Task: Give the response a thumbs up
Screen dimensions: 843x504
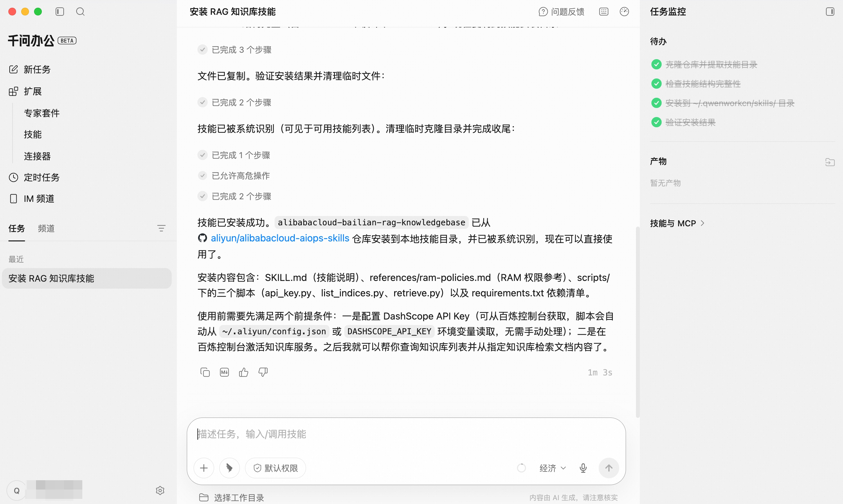Action: pos(243,372)
